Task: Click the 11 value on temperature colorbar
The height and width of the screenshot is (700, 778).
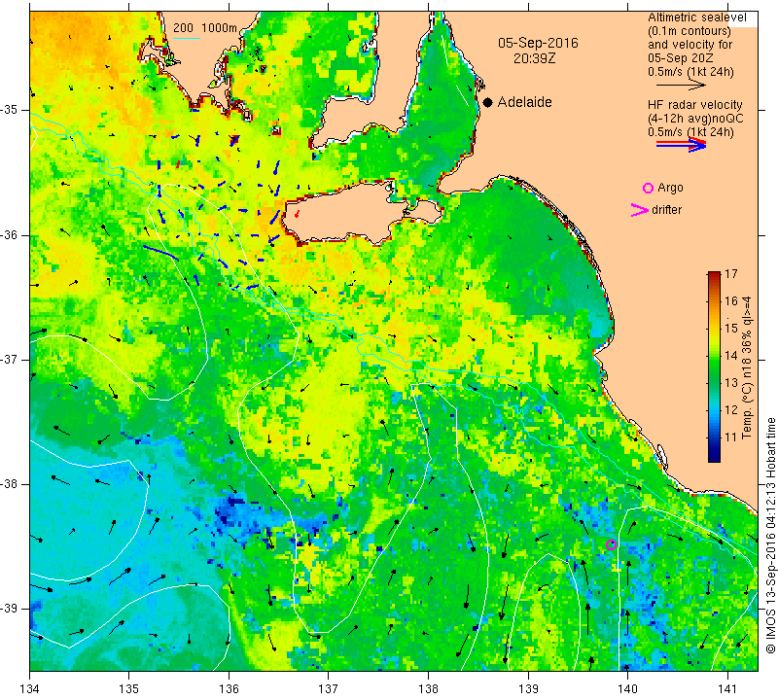Action: click(x=731, y=437)
